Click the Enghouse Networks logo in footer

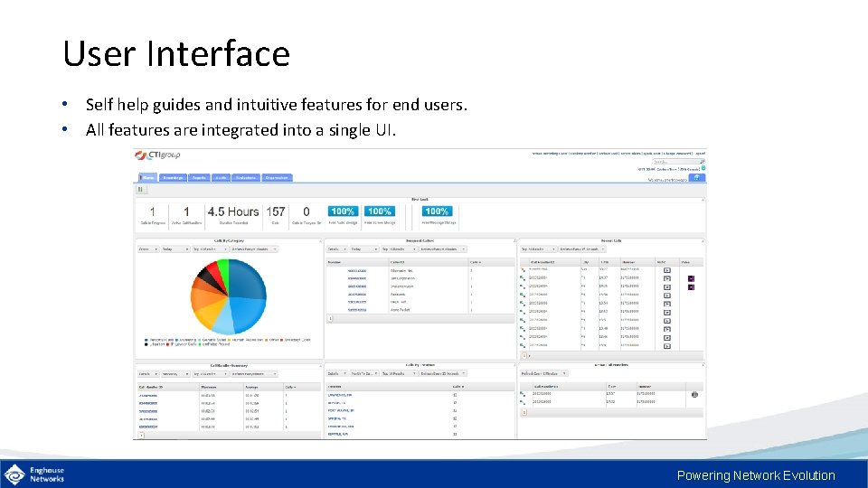coord(34,474)
